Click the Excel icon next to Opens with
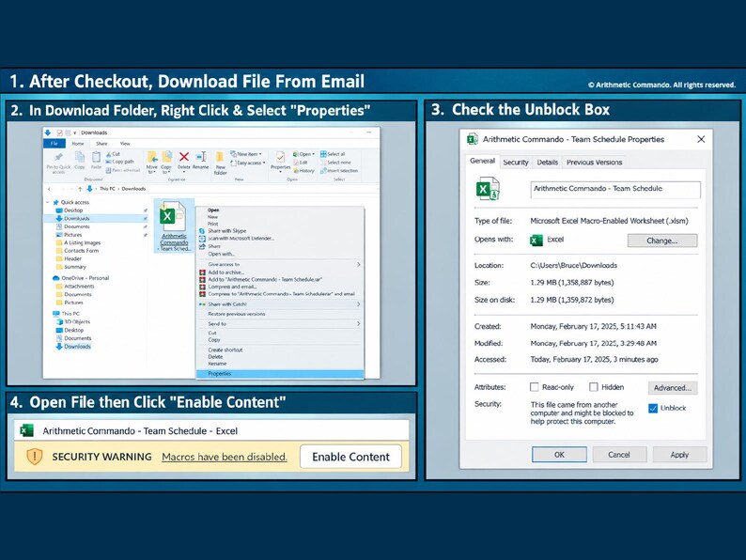 point(536,240)
